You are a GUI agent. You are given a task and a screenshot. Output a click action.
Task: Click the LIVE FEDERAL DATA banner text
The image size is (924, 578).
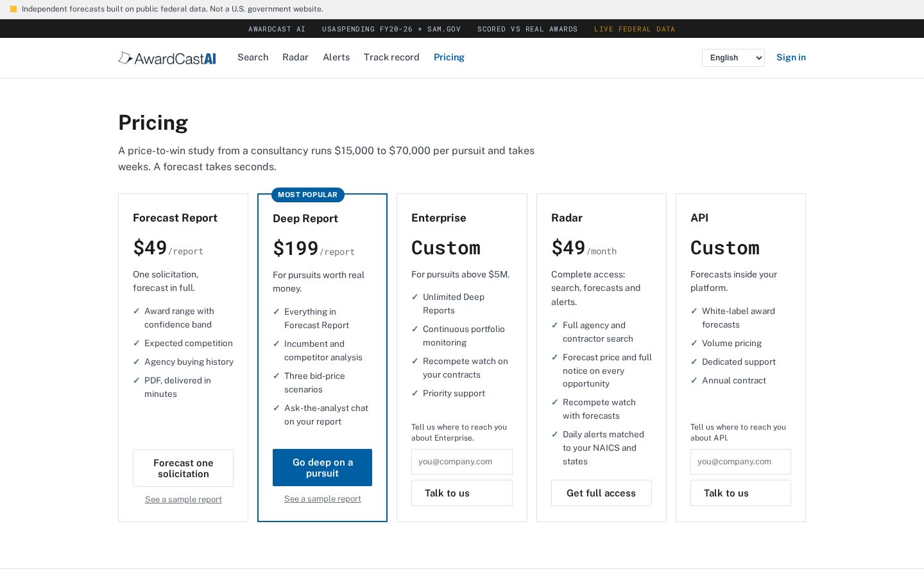point(635,29)
